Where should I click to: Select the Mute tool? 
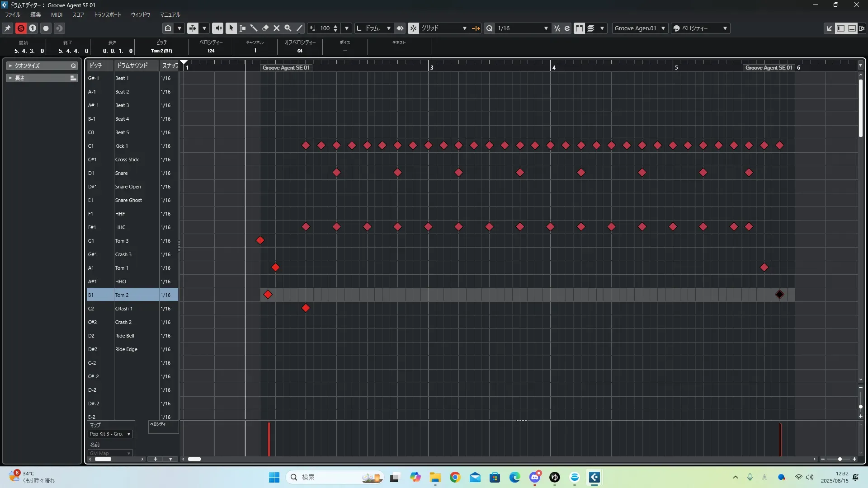[277, 28]
